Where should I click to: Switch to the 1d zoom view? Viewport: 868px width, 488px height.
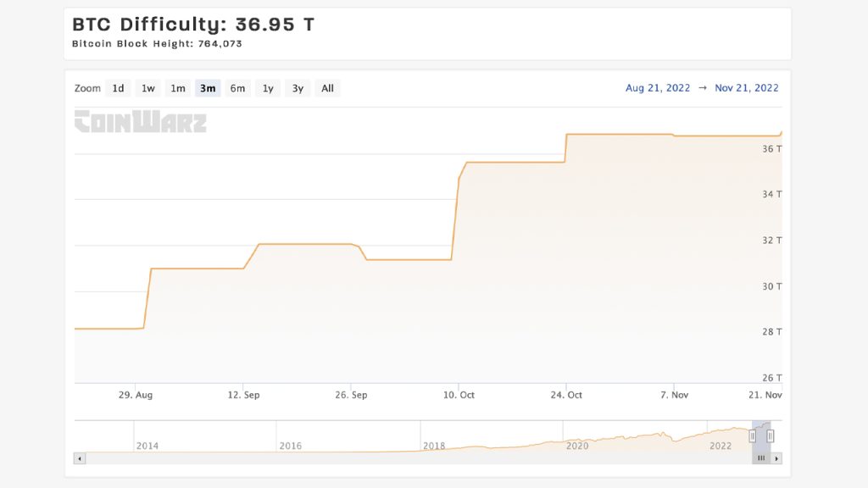[118, 87]
